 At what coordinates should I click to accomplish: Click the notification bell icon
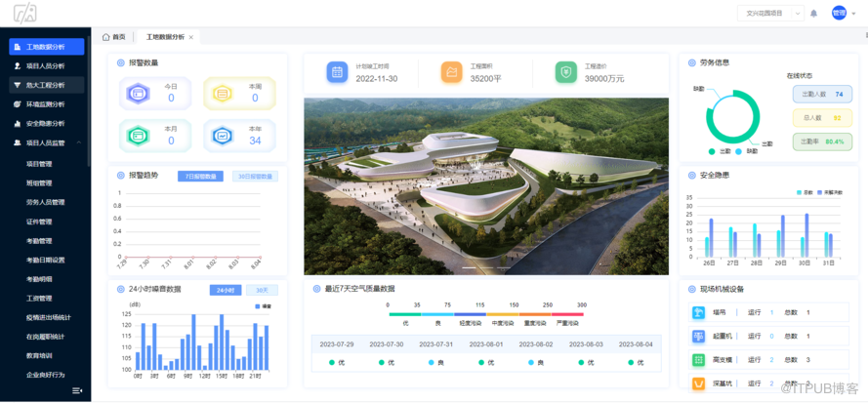[x=813, y=13]
